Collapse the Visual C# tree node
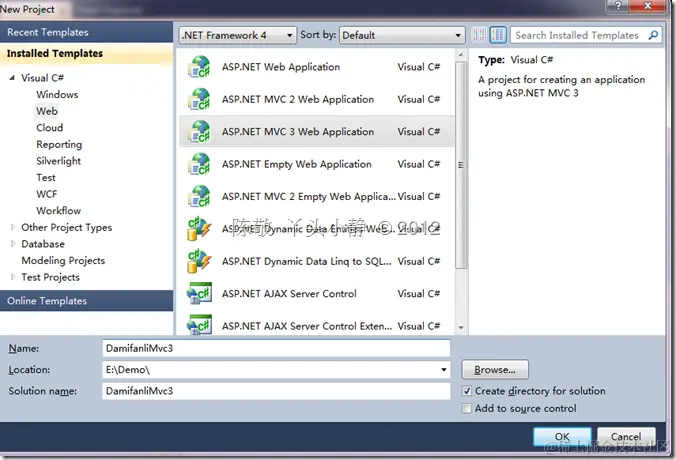The image size is (676, 460). [12, 78]
